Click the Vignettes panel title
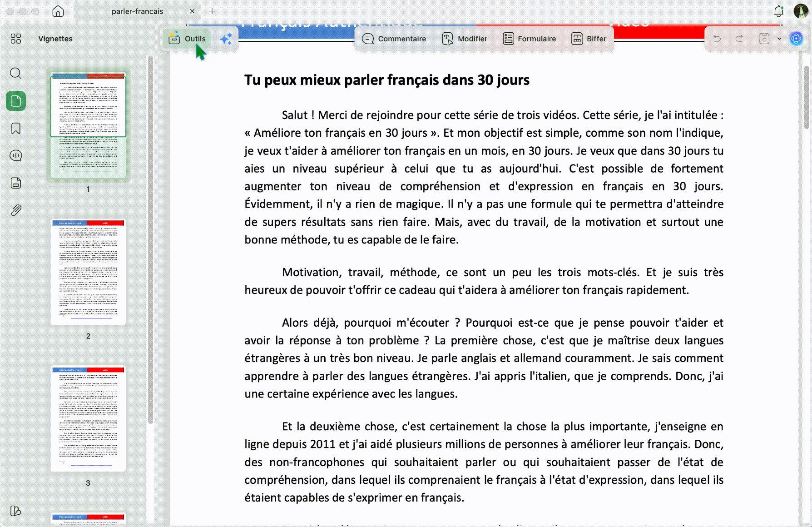Screen dimensions: 812x527 point(55,39)
